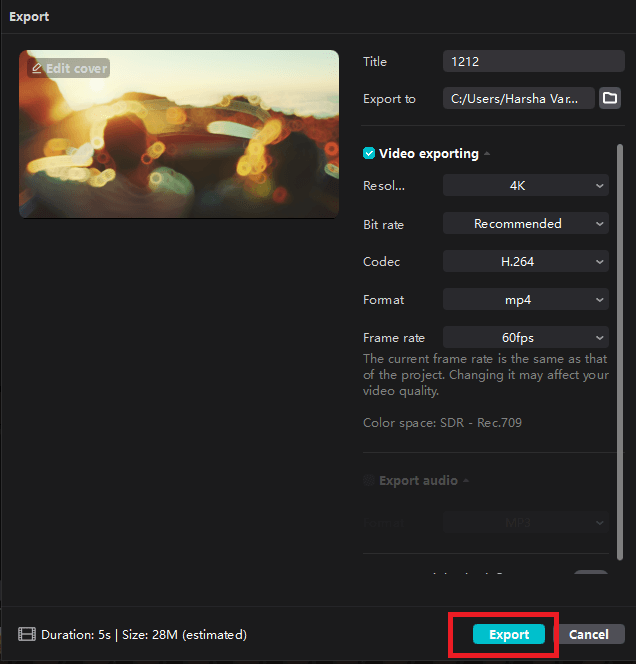
Task: Collapse the Video exporting section arrow
Action: point(487,153)
